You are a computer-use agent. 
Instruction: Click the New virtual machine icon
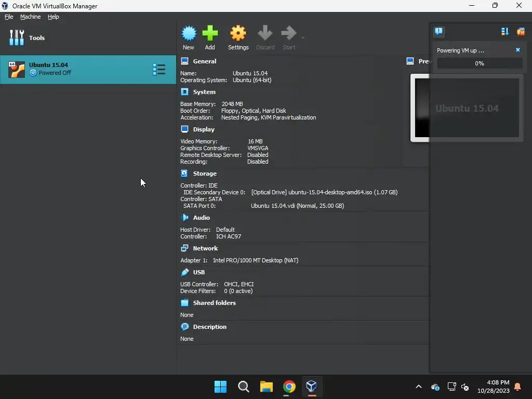[189, 33]
